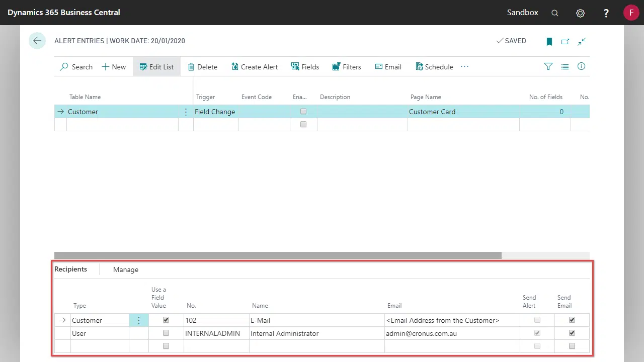Open row menu dots beside Customer table name
The image size is (644, 362).
(x=186, y=112)
